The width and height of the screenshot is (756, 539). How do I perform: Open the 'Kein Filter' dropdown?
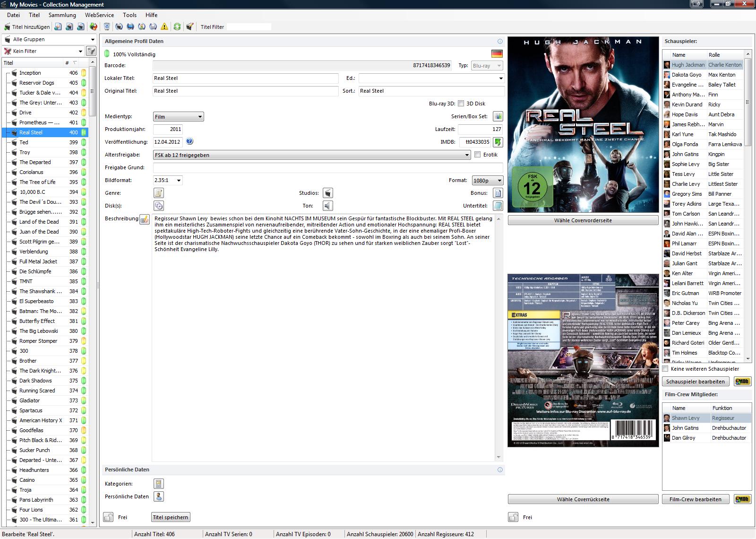(43, 51)
